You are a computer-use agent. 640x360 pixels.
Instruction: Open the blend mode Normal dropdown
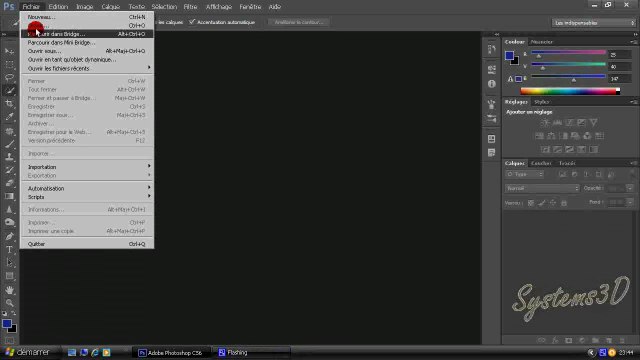tap(542, 188)
